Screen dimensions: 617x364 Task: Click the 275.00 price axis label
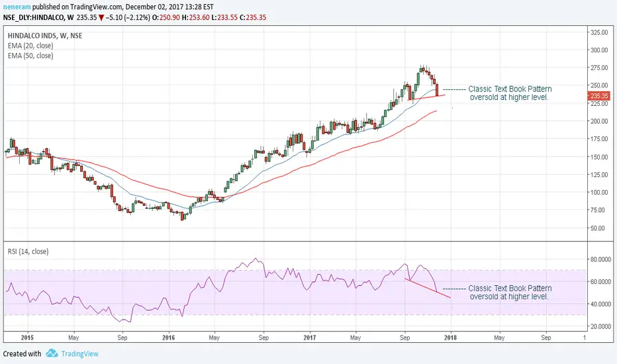[x=599, y=68]
